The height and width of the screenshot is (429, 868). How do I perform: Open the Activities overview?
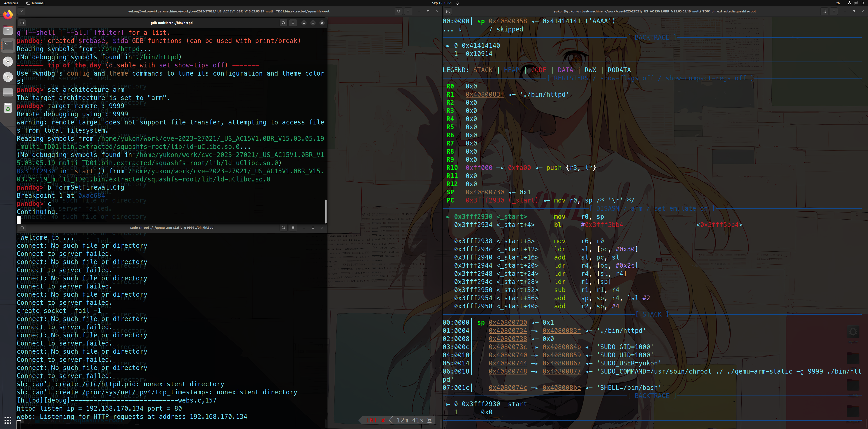(x=11, y=3)
